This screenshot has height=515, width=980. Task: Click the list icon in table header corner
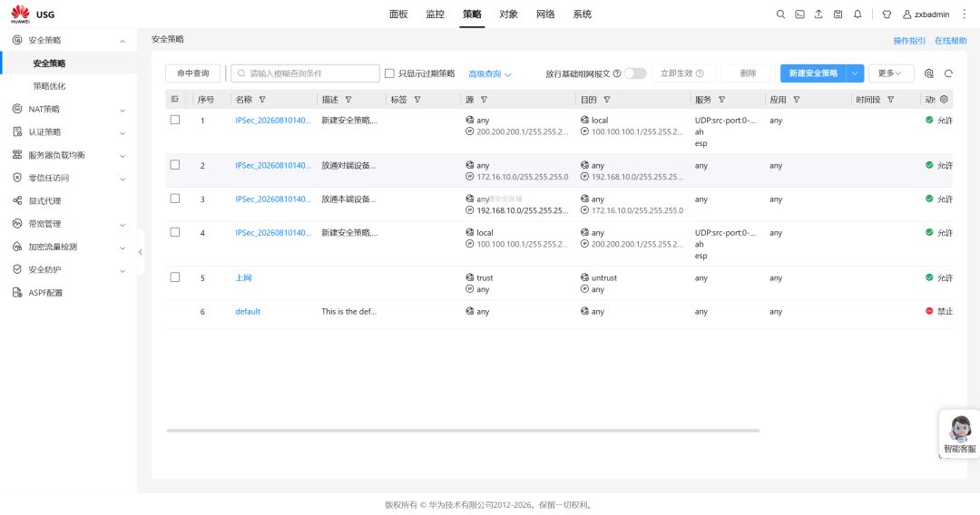point(174,99)
